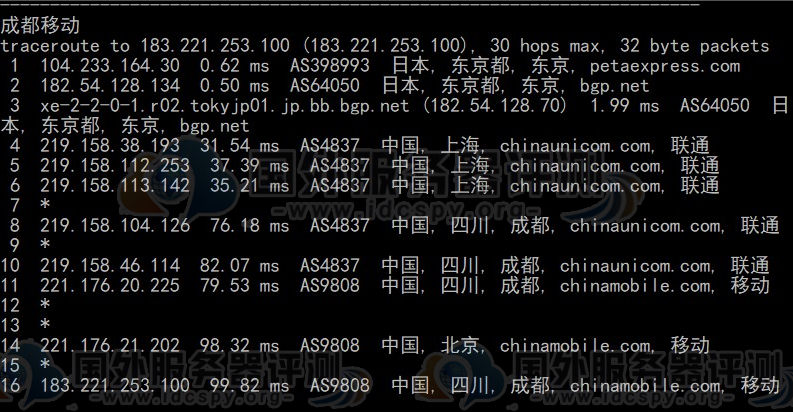Click latency 99.82 ms in hop 16
The height and width of the screenshot is (412, 793).
point(249,386)
